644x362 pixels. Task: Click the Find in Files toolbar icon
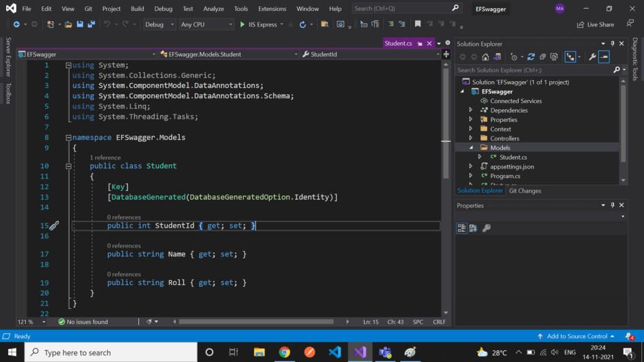click(x=324, y=25)
